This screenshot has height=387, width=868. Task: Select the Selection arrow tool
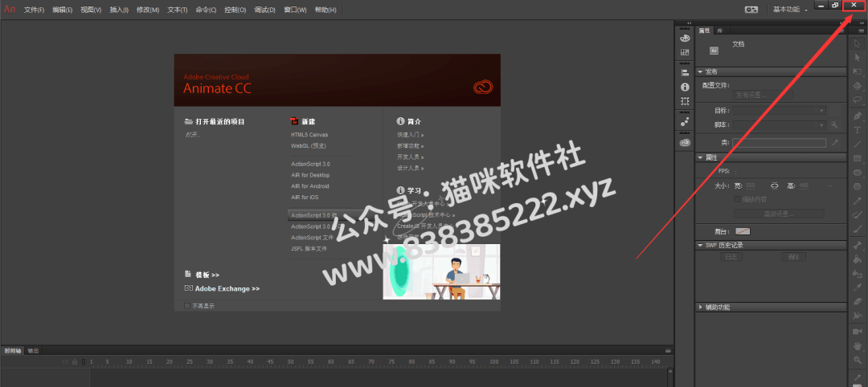pos(858,43)
